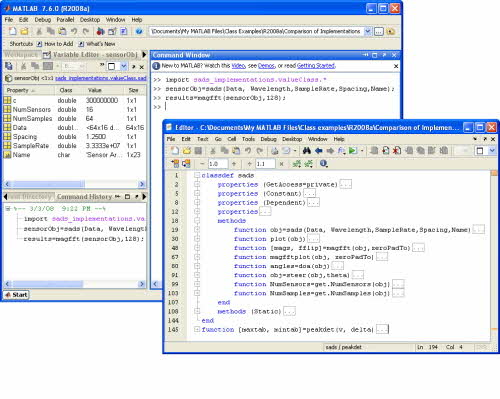Click the Video link in Command Window banner

coord(238,66)
